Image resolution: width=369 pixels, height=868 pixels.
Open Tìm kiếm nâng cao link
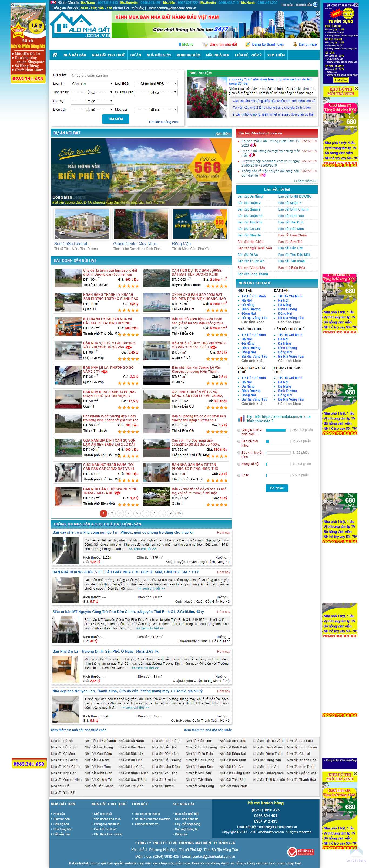pyautogui.click(x=163, y=122)
